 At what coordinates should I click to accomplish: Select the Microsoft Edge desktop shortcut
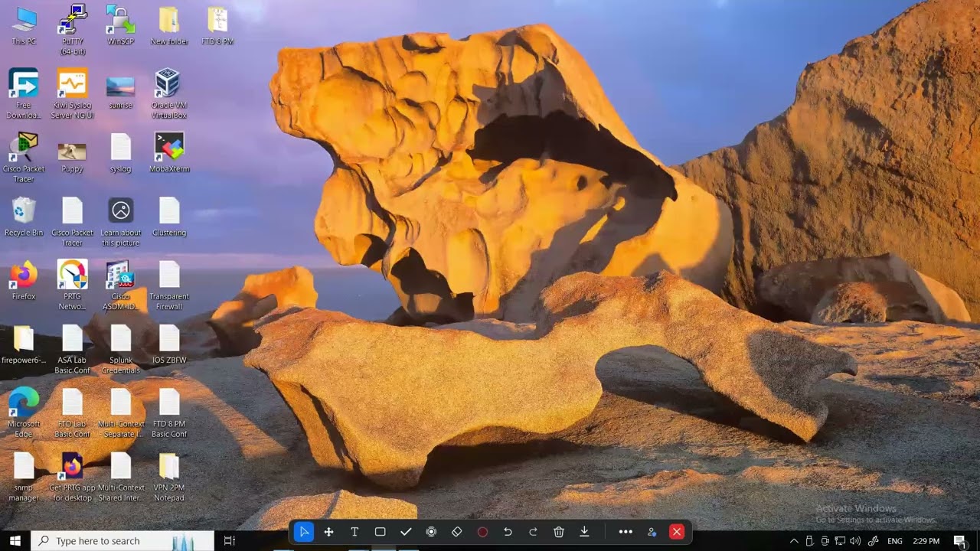(x=24, y=413)
